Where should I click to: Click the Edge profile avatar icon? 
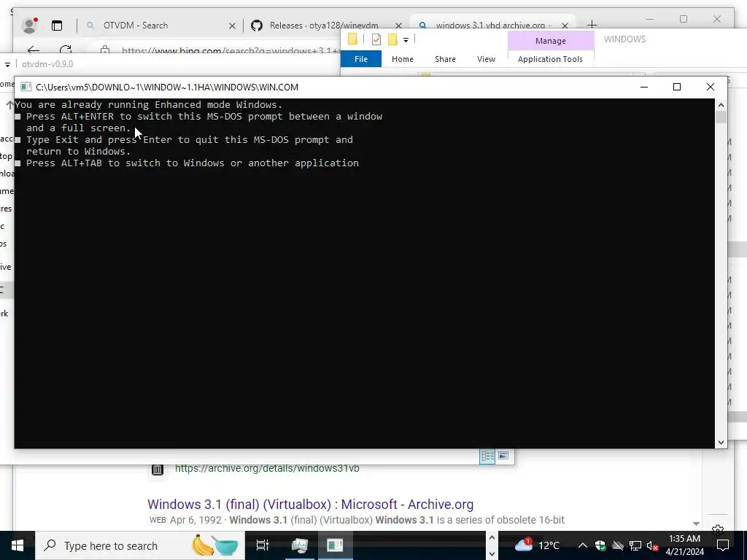click(x=29, y=26)
